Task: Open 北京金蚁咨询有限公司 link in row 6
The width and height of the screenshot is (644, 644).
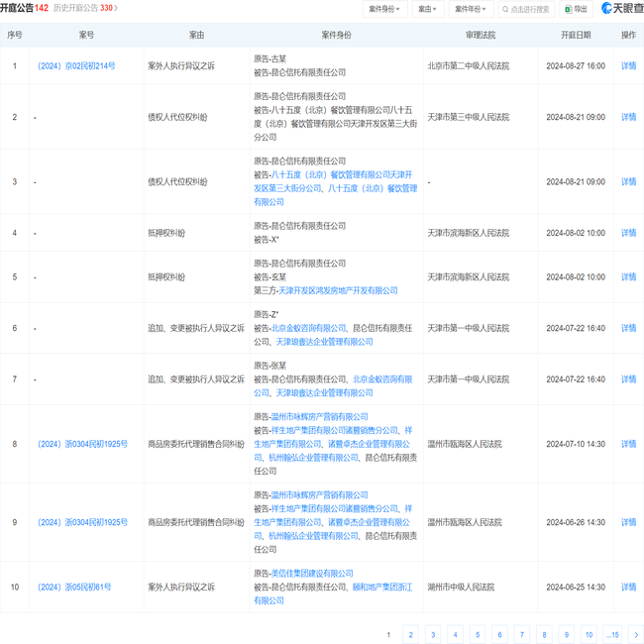Action: point(309,328)
